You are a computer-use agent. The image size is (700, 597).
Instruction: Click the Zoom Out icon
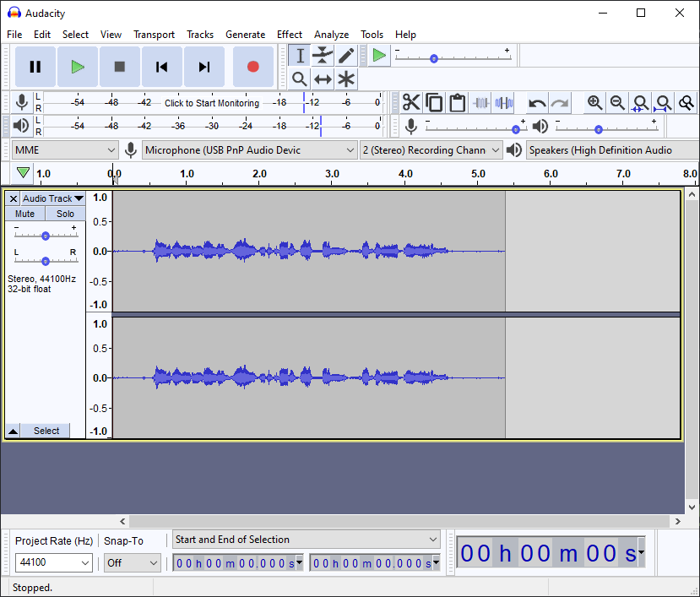coord(618,103)
